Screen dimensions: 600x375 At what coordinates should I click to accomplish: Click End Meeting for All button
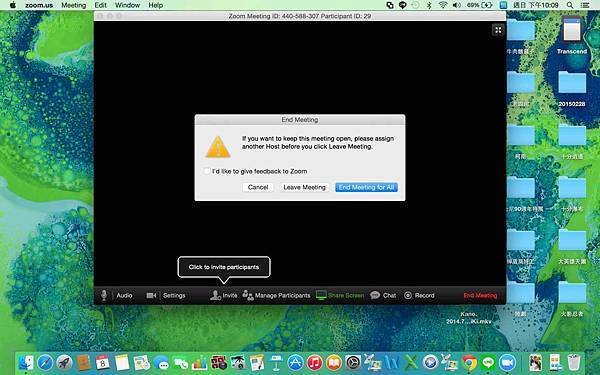pos(367,187)
